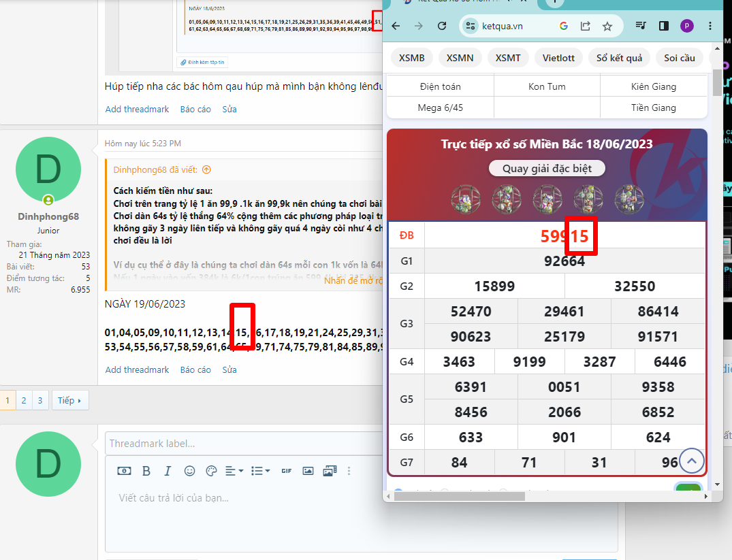Open the media gallery insert icon
732x560 pixels.
pyautogui.click(x=330, y=471)
